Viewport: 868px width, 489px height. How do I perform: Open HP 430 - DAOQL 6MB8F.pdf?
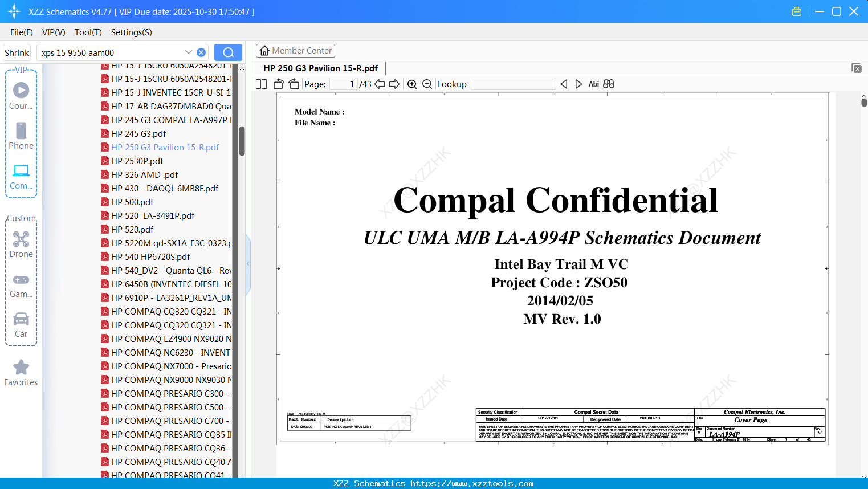(165, 188)
